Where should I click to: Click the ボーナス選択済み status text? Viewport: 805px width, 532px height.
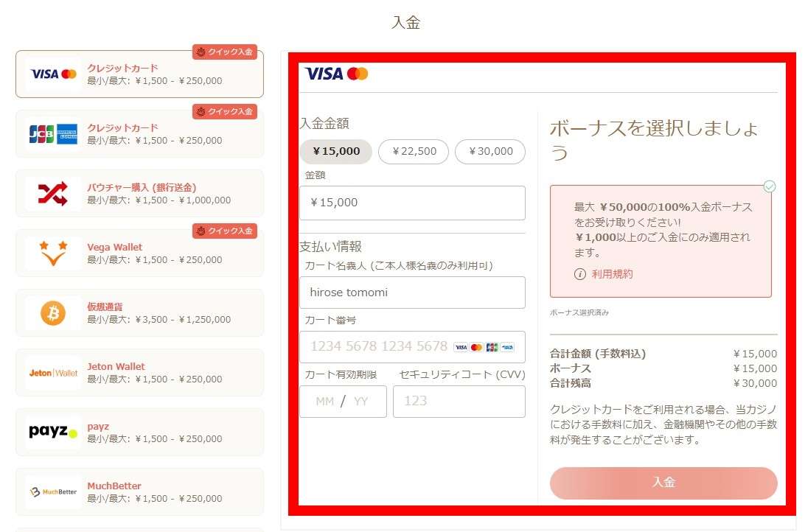coord(579,312)
